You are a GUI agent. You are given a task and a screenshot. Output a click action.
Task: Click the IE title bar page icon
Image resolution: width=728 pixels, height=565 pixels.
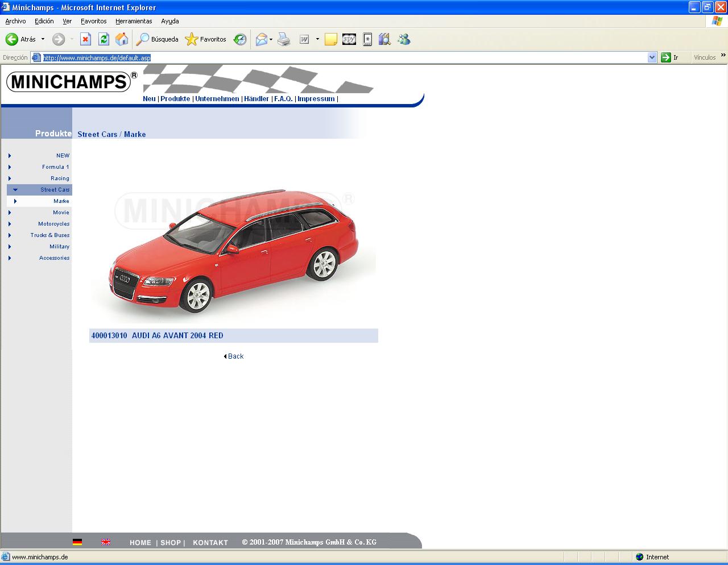6,7
